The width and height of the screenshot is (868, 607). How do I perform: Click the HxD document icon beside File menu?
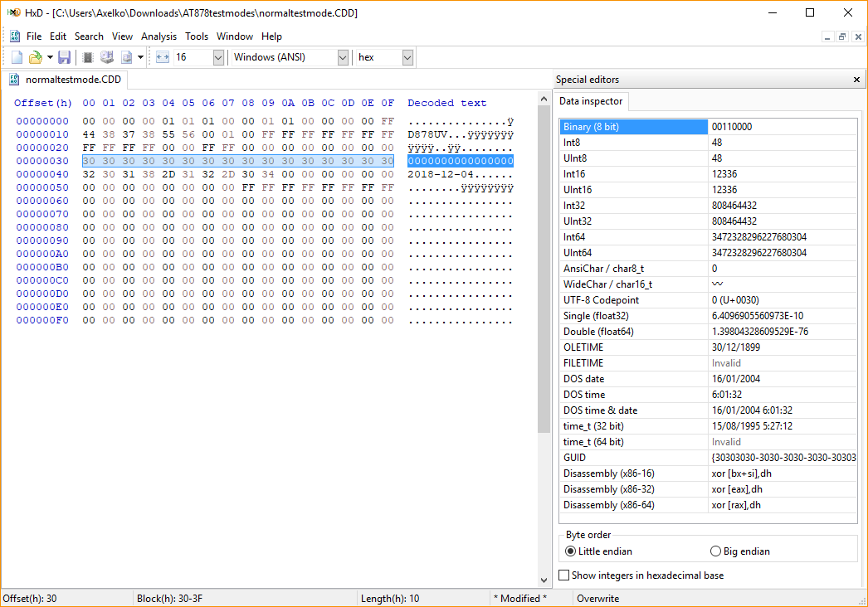(15, 36)
